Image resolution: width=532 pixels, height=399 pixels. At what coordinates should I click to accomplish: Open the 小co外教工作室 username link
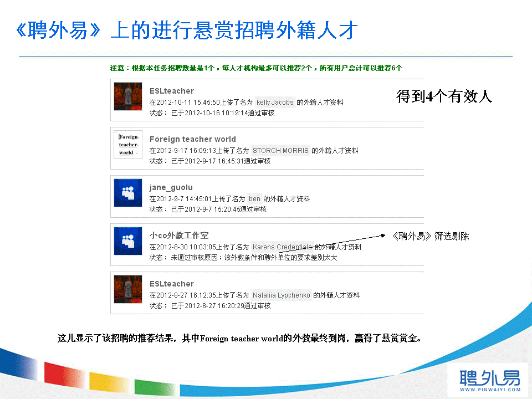click(179, 236)
